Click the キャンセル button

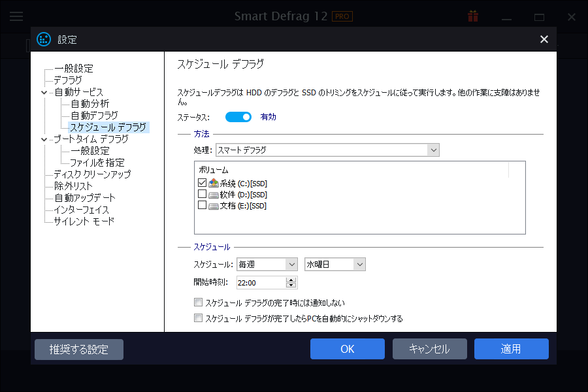tap(430, 349)
